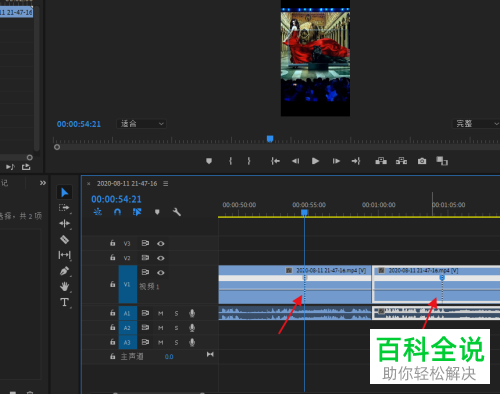500x394 pixels.
Task: Open the playback resolution 完整 dropdown
Action: pos(477,124)
